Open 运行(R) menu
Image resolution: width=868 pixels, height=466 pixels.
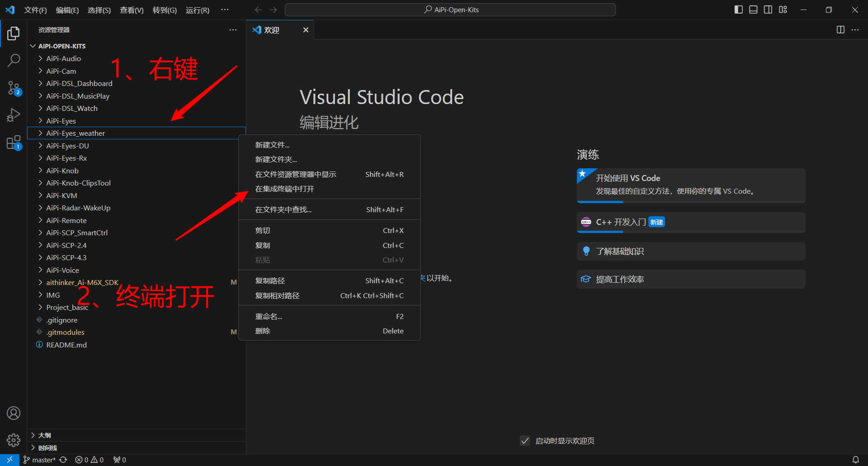click(198, 10)
